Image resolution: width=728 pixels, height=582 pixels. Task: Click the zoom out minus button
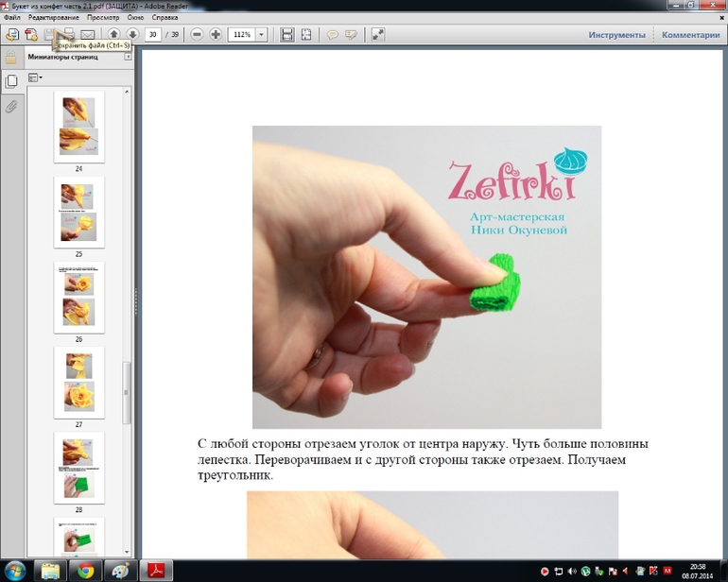click(197, 35)
